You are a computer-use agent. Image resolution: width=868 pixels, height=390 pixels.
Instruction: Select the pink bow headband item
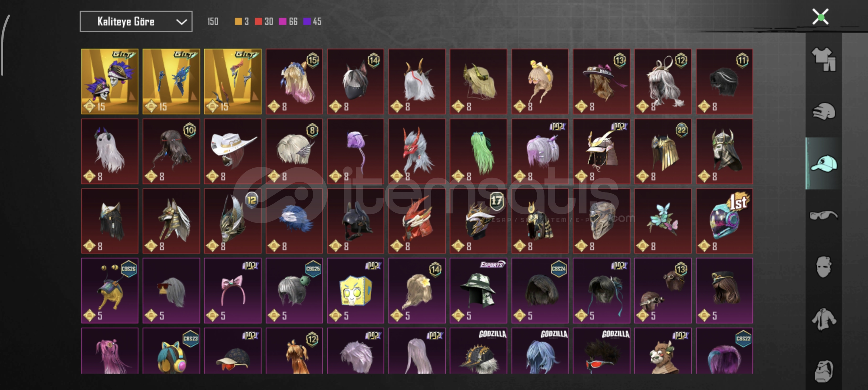point(233,291)
